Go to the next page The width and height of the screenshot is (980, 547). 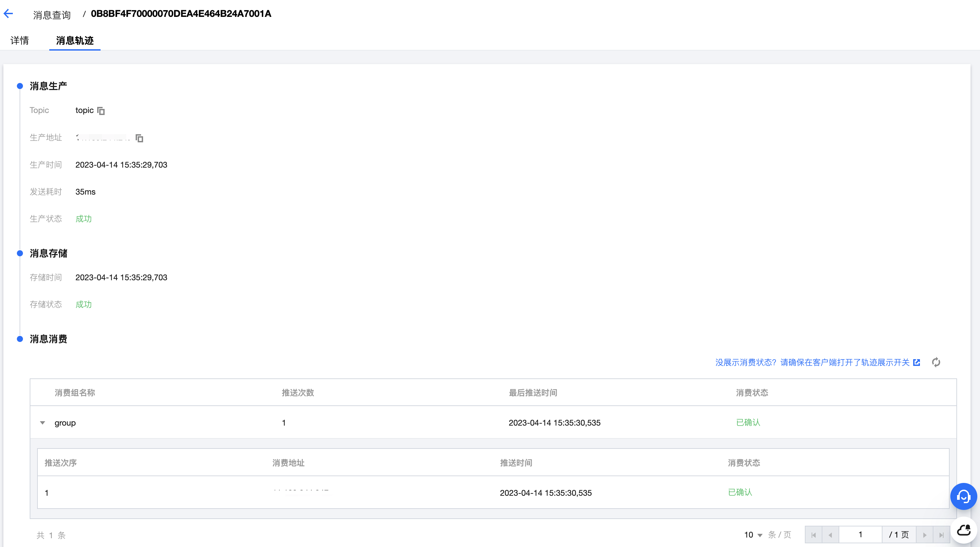[x=925, y=535]
